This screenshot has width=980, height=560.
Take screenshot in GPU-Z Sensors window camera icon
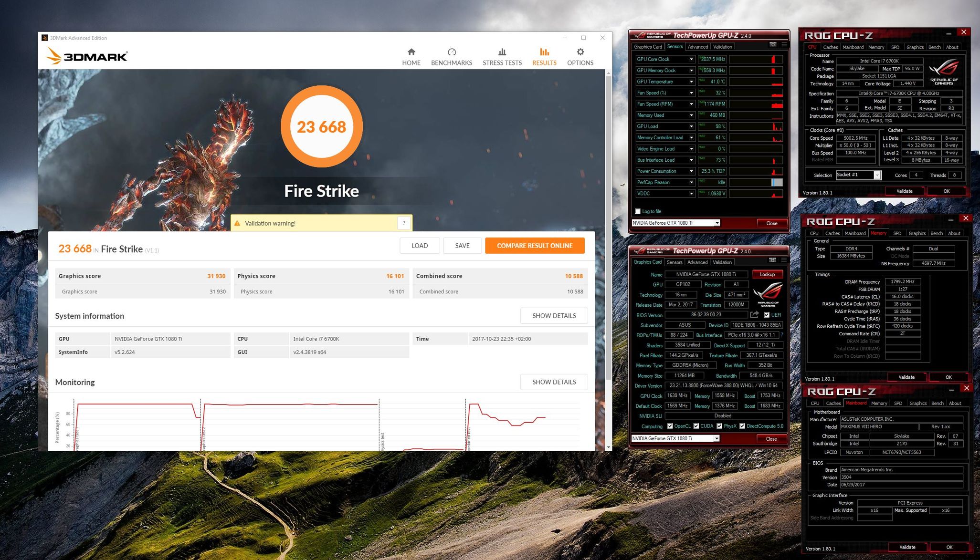tap(773, 45)
